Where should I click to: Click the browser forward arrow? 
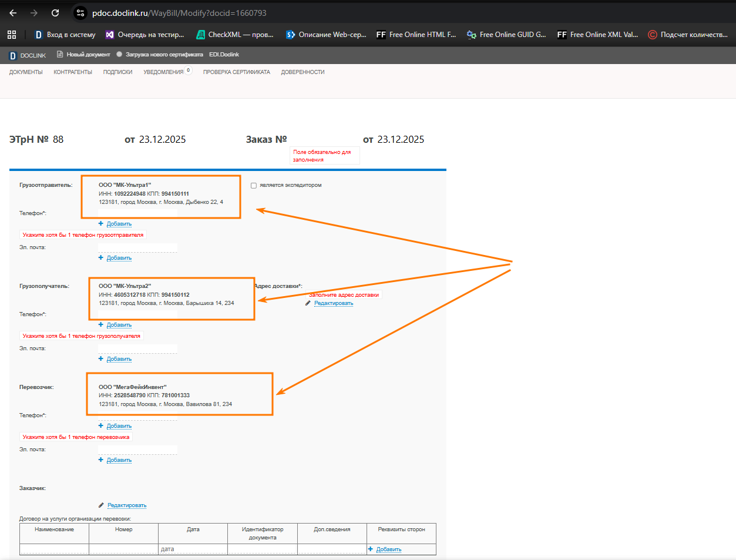coord(34,13)
